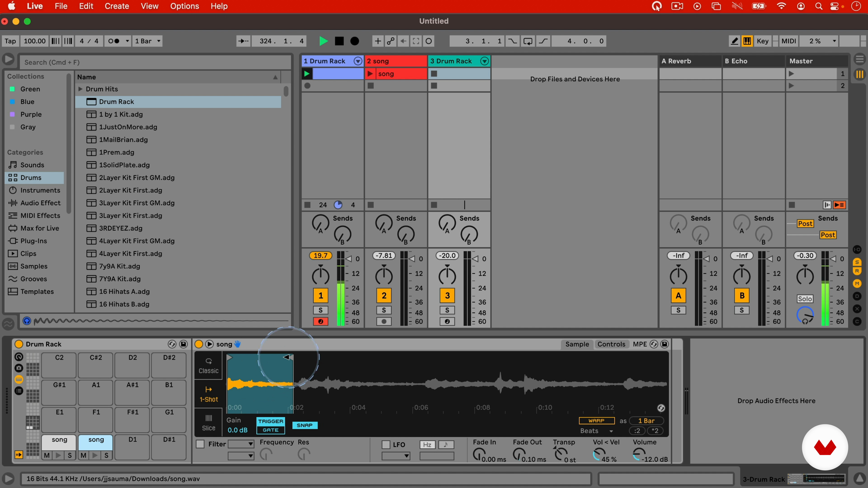Toggle track 1 activator button

(321, 295)
